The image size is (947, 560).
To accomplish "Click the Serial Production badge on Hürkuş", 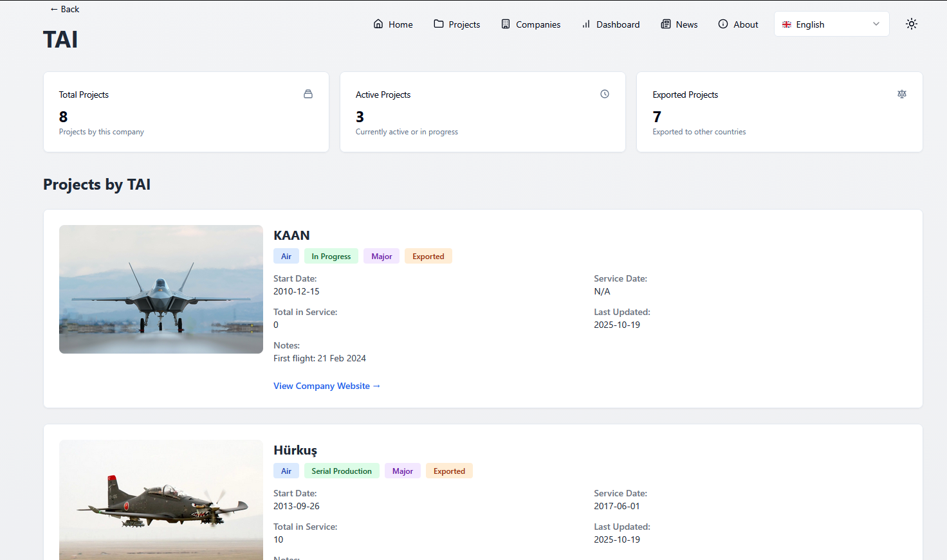I will click(x=342, y=471).
